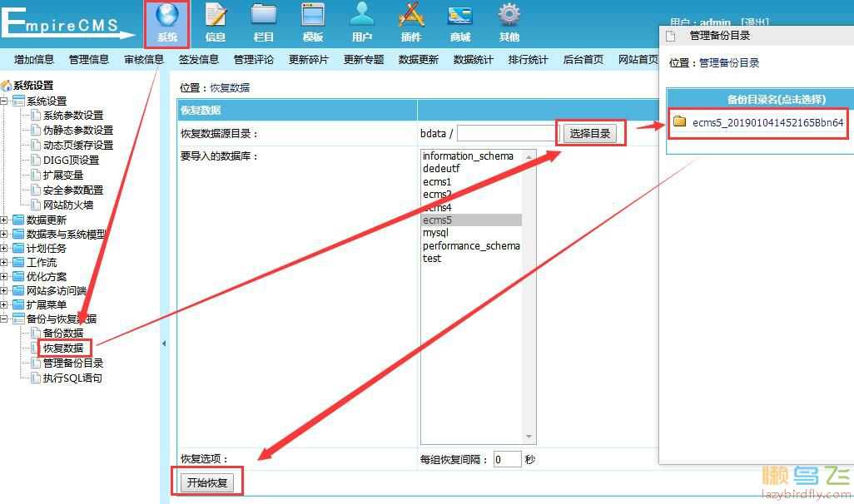Open 更新碎片 in the menu bar
The image size is (854, 504).
[x=309, y=59]
